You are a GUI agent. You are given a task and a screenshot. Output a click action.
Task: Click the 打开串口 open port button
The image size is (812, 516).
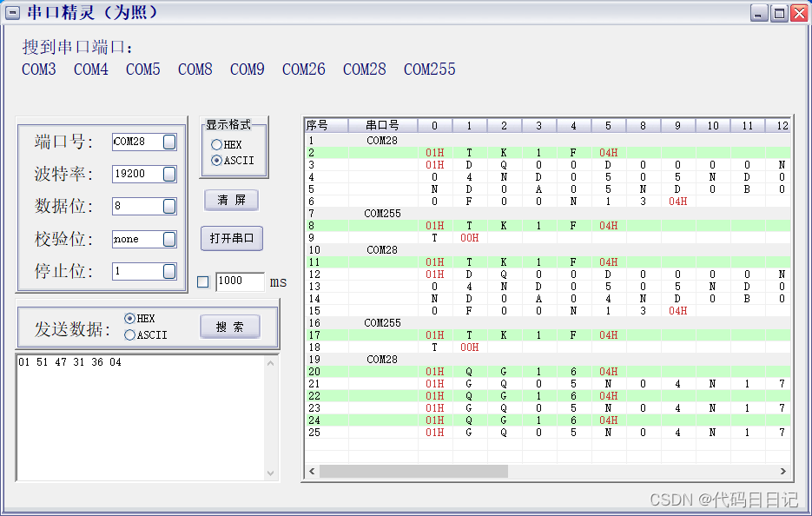point(232,238)
